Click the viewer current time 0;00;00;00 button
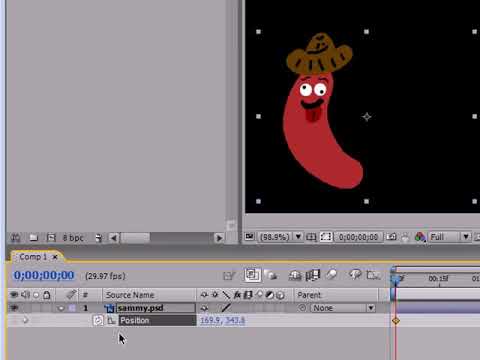This screenshot has width=480, height=360. [x=358, y=237]
